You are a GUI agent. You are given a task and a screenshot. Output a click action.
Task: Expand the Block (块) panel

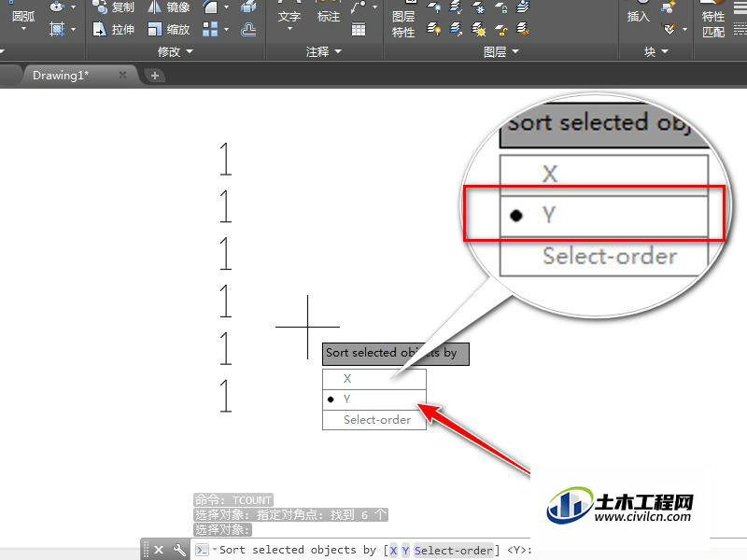coord(656,51)
